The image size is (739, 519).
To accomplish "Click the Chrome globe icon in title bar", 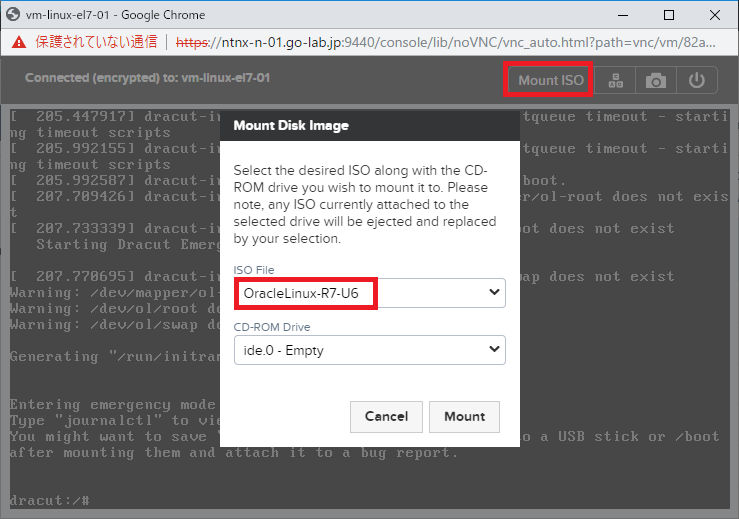I will pos(13,15).
